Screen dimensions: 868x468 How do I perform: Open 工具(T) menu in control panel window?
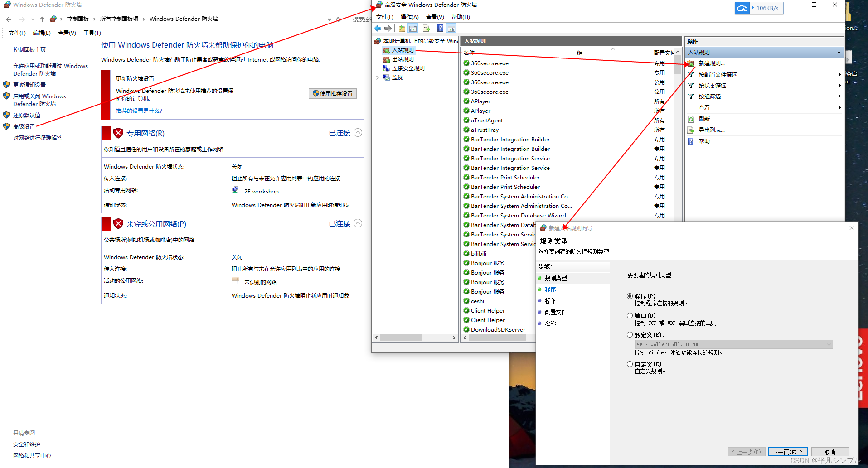click(92, 33)
